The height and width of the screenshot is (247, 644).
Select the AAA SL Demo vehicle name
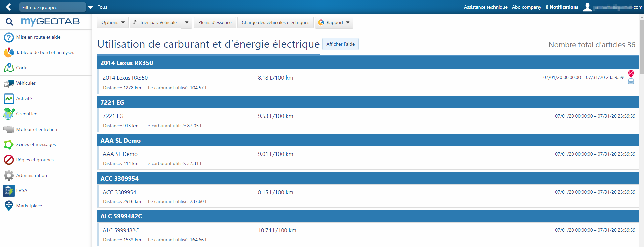[x=120, y=154]
